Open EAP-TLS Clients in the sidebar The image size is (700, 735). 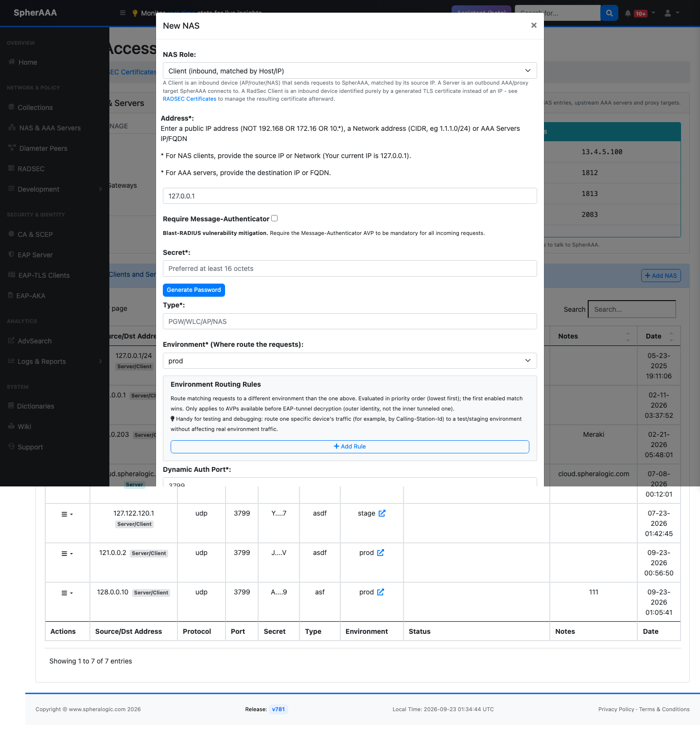click(44, 275)
